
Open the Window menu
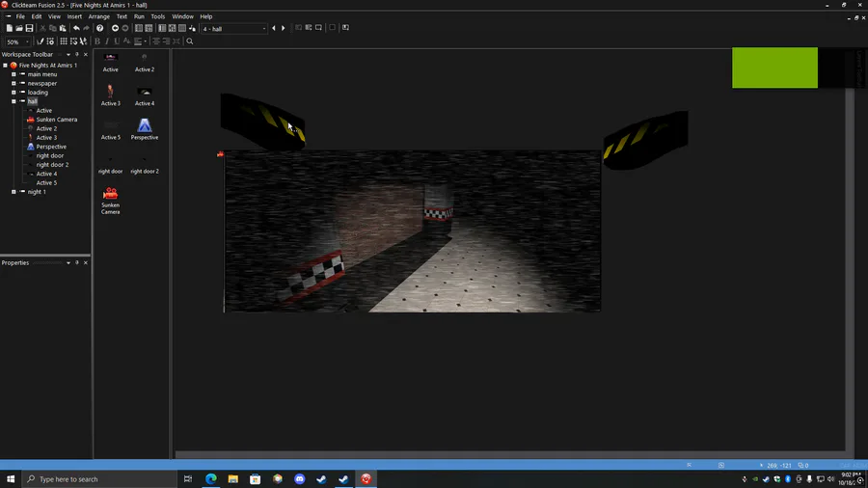click(182, 16)
